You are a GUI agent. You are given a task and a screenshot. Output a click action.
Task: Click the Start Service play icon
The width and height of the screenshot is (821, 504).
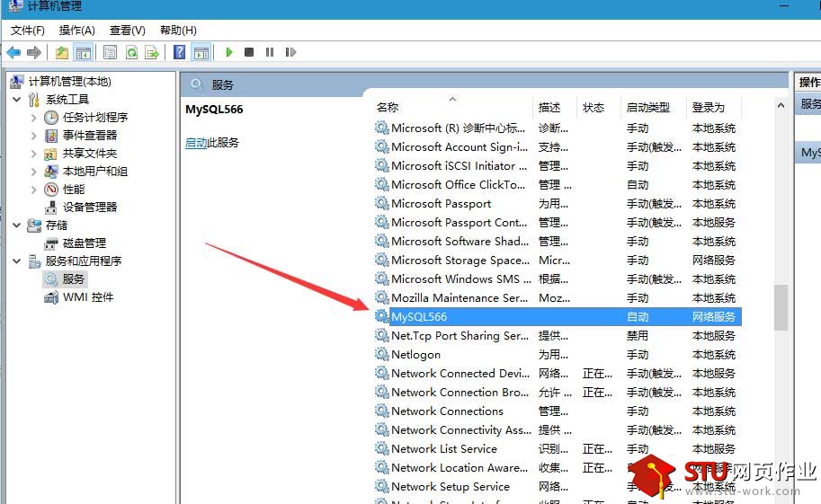click(229, 52)
